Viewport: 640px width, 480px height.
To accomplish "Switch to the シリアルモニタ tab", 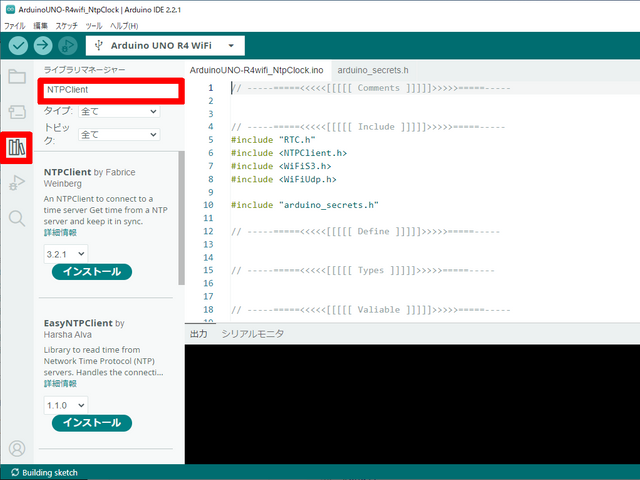I will pyautogui.click(x=253, y=334).
